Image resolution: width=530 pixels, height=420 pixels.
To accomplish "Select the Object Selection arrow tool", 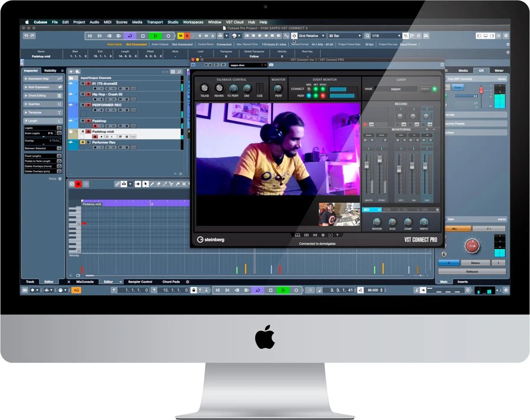I will pos(145,184).
